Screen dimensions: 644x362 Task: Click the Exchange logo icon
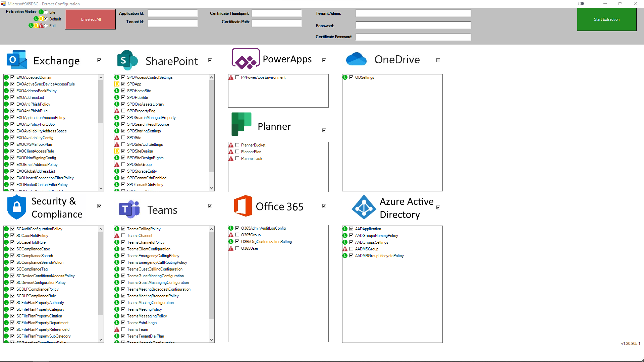[17, 60]
